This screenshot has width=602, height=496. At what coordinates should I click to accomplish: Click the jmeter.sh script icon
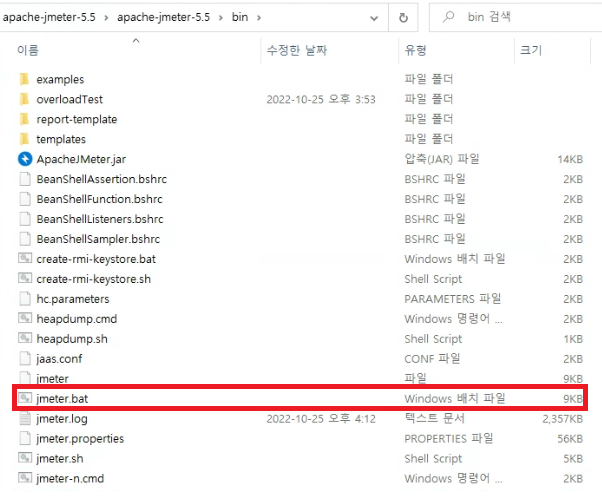[25, 458]
